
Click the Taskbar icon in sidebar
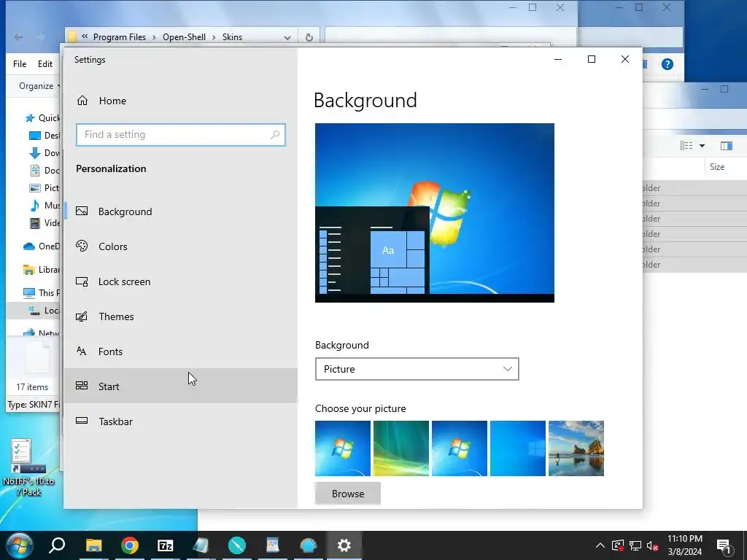pyautogui.click(x=82, y=421)
